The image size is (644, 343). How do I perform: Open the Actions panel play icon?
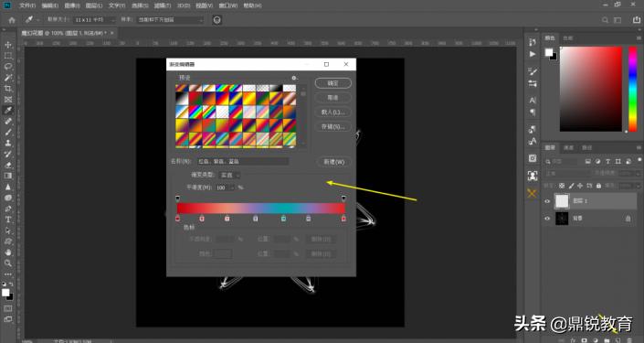click(x=533, y=54)
